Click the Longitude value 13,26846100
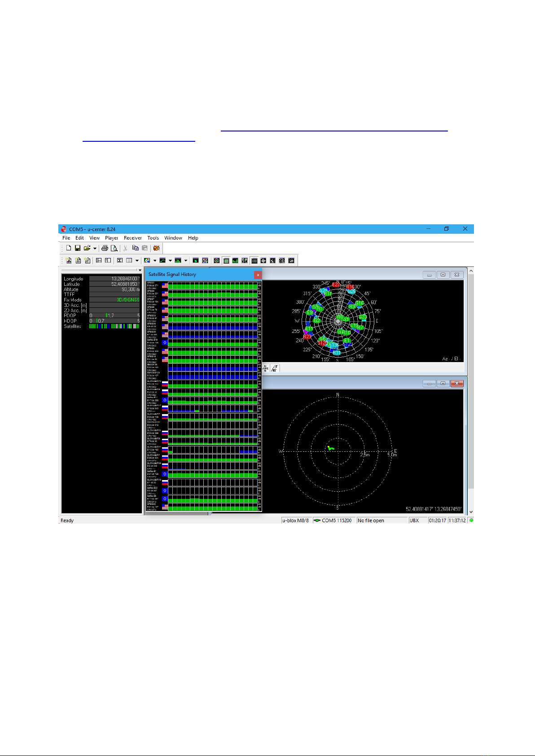The image size is (535, 756). pos(114,279)
